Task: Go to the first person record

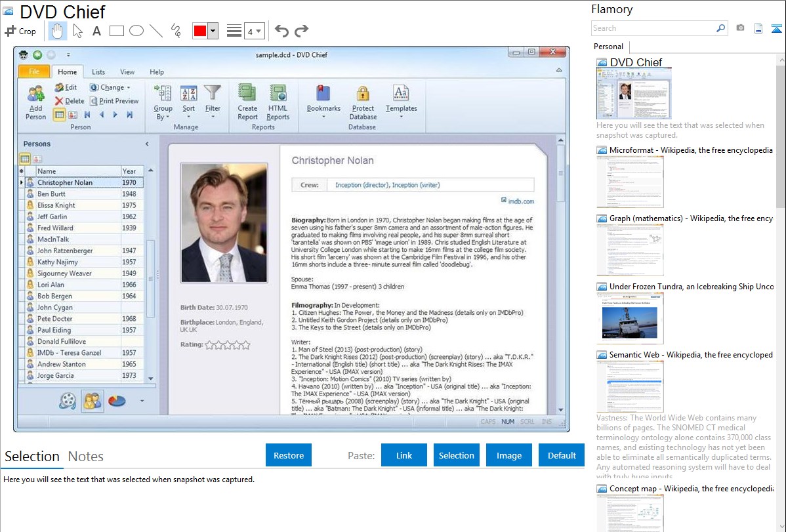Action: click(x=87, y=115)
